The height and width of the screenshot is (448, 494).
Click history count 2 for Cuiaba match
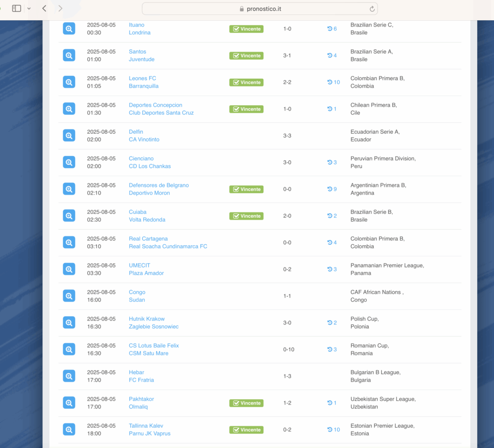(x=332, y=216)
